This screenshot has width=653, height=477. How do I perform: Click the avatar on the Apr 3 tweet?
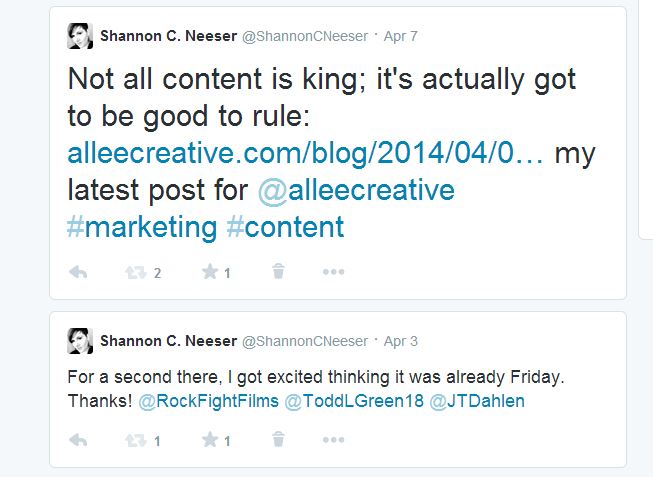click(79, 340)
